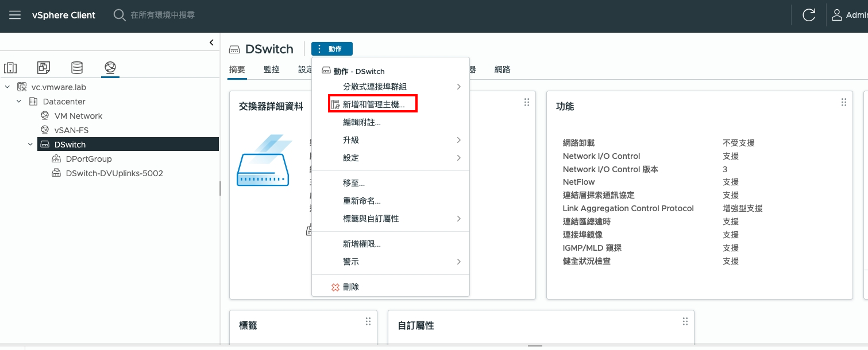This screenshot has height=350, width=868.
Task: Click the Add and Manage Hosts icon
Action: coord(335,105)
